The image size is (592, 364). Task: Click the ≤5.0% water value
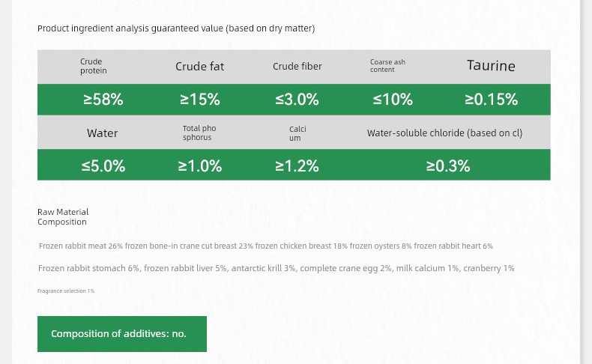(103, 166)
